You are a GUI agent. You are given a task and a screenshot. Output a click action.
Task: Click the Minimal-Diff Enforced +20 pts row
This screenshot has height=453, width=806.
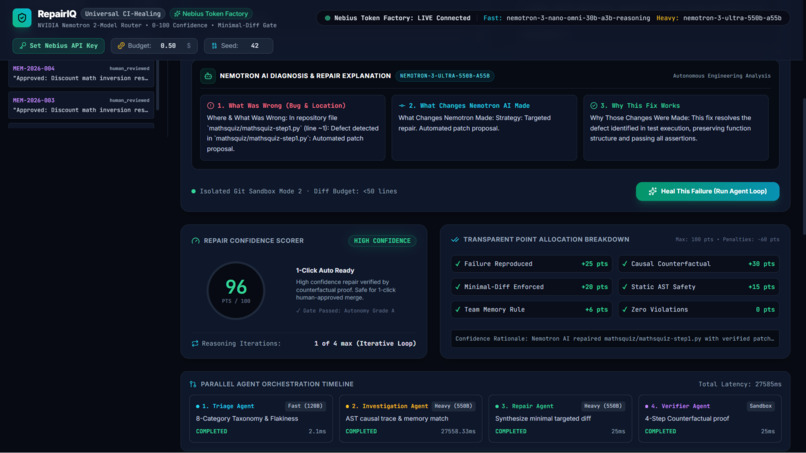[532, 287]
